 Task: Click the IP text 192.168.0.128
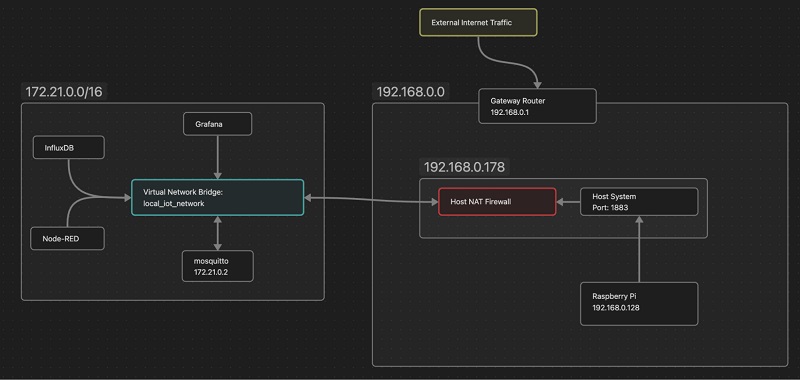pos(616,308)
